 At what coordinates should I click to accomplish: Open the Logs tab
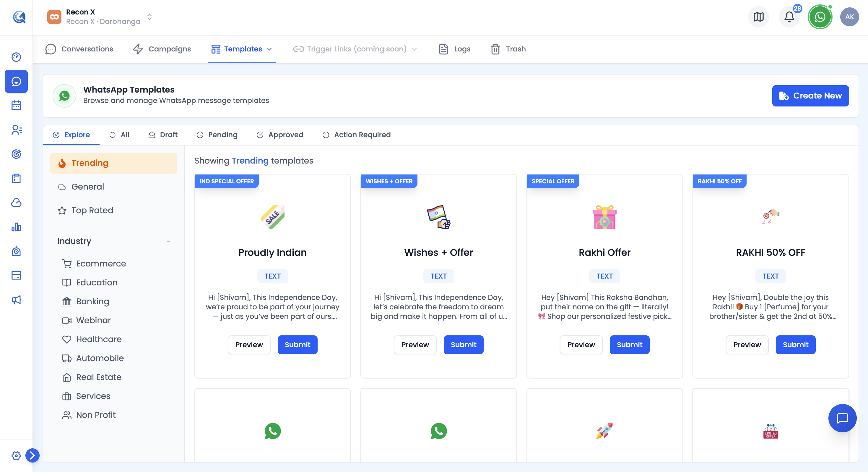(x=455, y=49)
